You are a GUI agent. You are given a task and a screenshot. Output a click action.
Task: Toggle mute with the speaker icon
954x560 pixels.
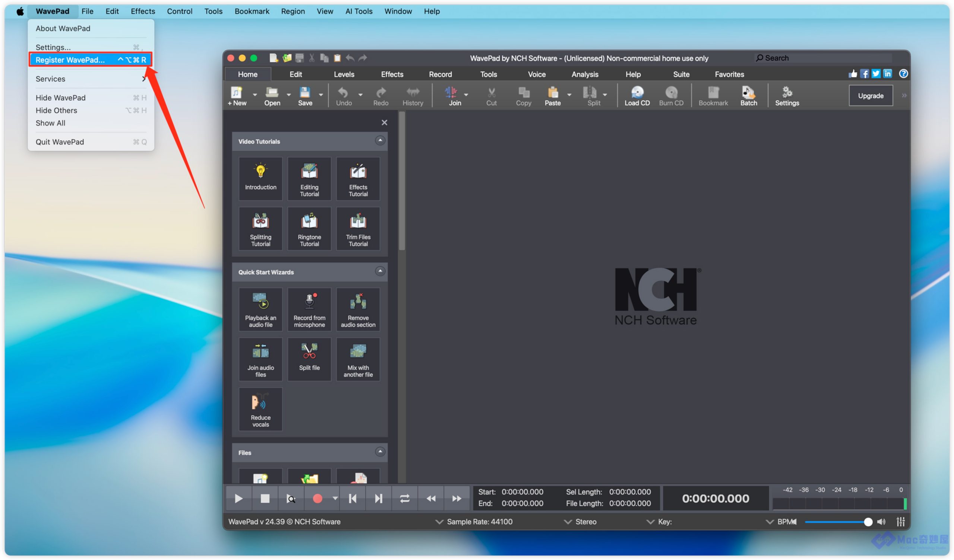coord(881,522)
